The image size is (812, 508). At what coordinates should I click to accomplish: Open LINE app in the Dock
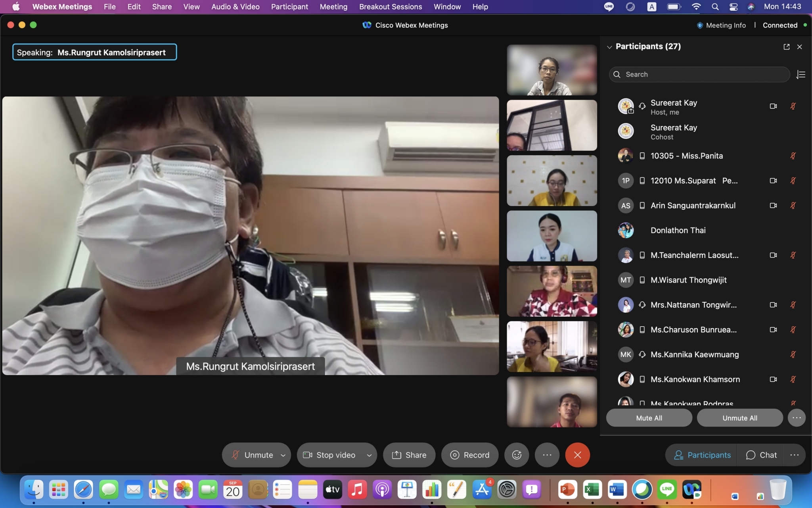[667, 490]
